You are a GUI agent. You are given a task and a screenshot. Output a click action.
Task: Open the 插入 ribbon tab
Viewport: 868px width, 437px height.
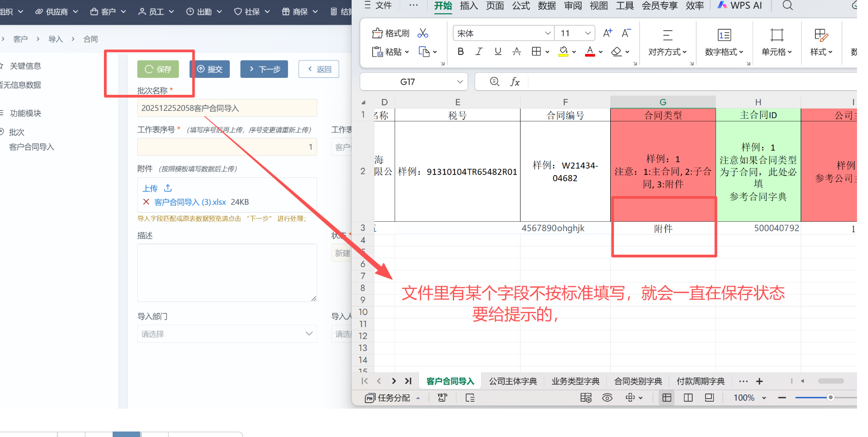pyautogui.click(x=468, y=6)
